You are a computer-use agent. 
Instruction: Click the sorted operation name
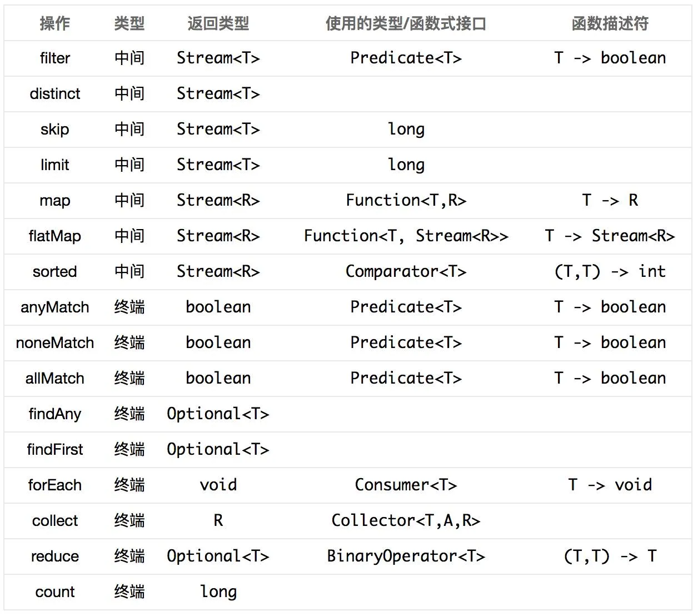[54, 272]
